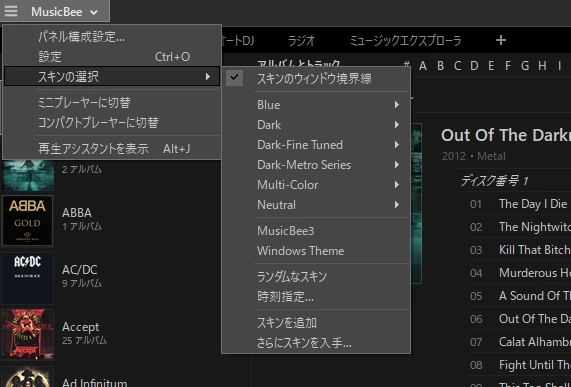
Task: Select ABBA artist name
Action: tap(77, 213)
